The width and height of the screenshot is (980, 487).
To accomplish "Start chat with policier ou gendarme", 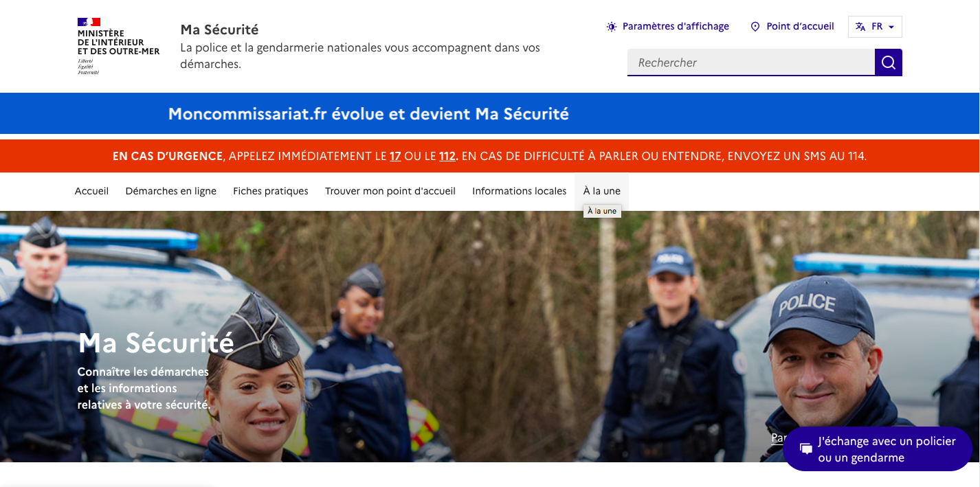I will 878,449.
